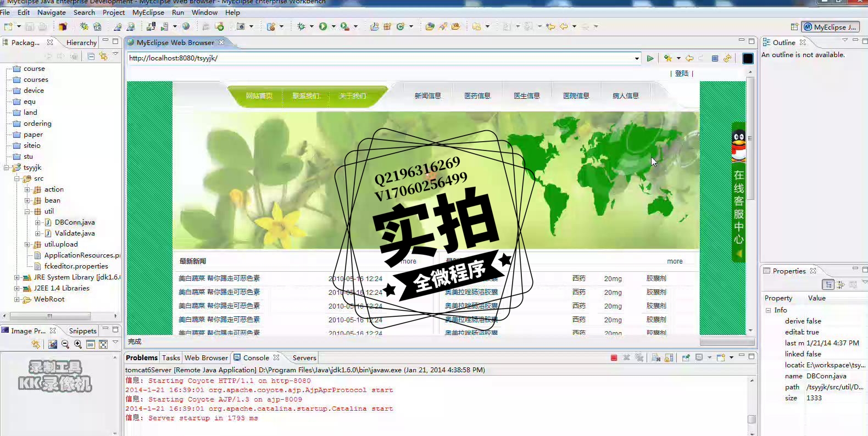Expand the JRE System Library node
This screenshot has height=436, width=868.
click(x=17, y=277)
